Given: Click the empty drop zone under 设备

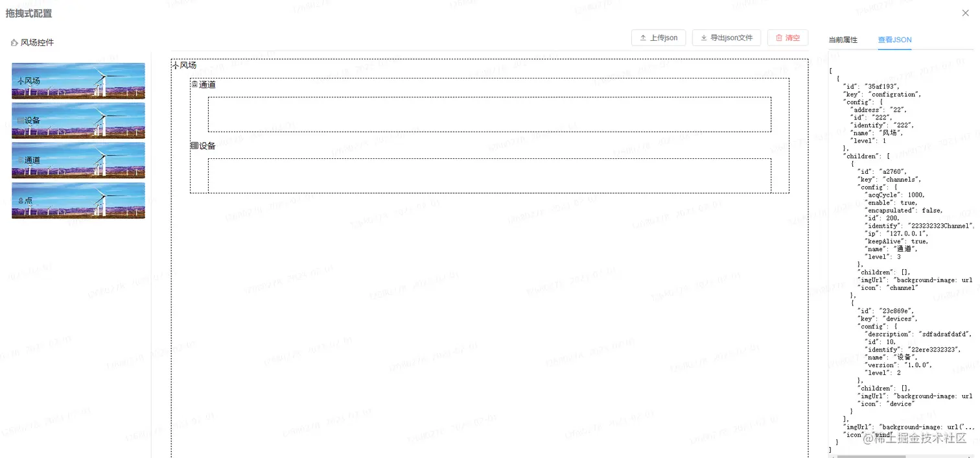Looking at the screenshot, I should [x=489, y=176].
